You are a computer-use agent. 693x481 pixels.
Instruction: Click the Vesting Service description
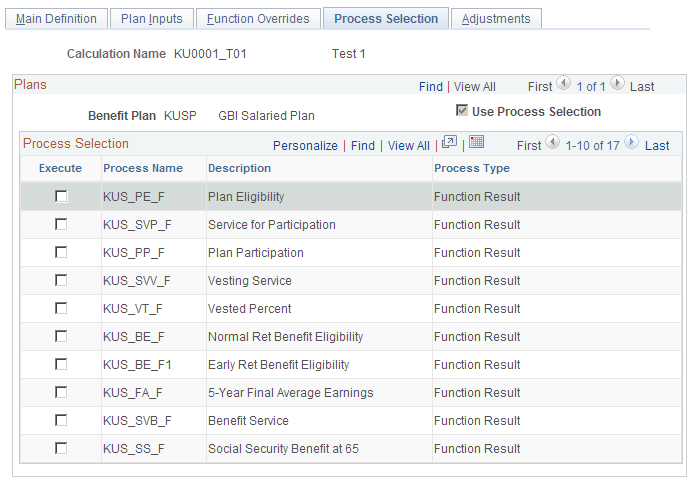[250, 281]
